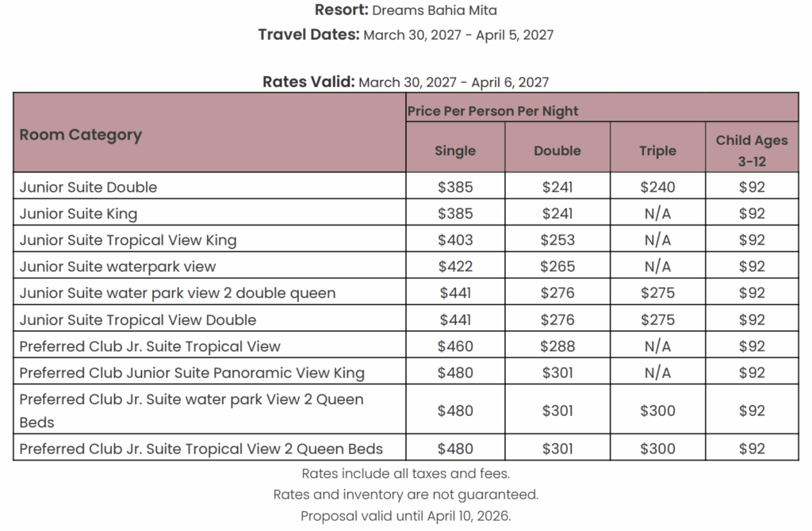This screenshot has height=531, width=812.
Task: Click the Rates Valid date range
Action: point(454,82)
